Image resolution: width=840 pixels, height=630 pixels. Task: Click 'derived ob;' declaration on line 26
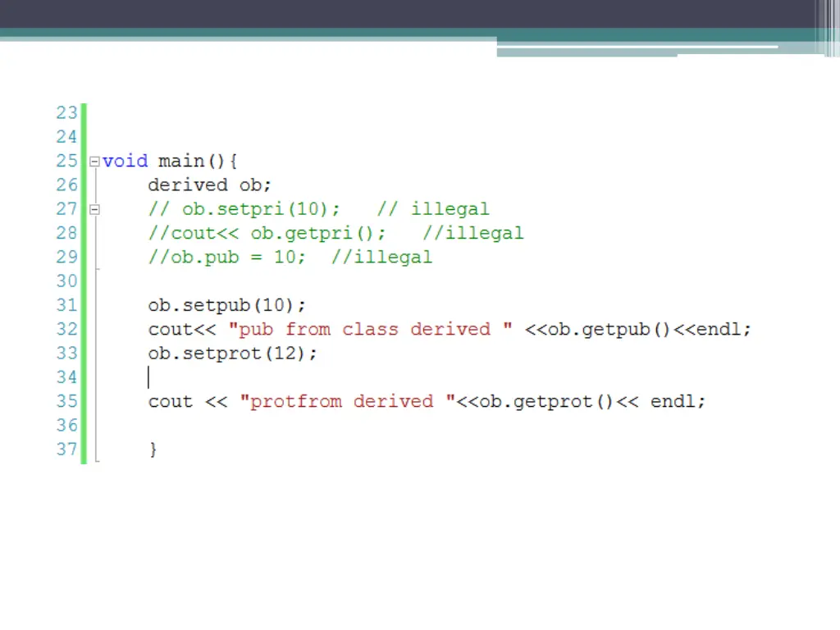click(209, 185)
